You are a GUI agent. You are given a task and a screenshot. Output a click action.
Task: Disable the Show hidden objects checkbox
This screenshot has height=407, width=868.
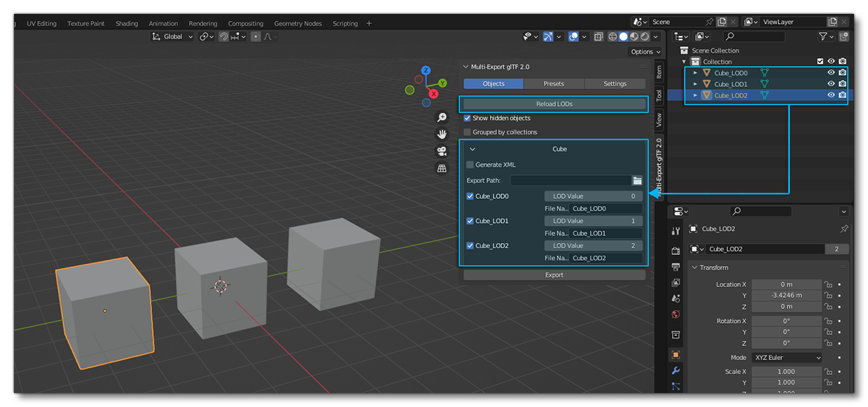(x=467, y=118)
